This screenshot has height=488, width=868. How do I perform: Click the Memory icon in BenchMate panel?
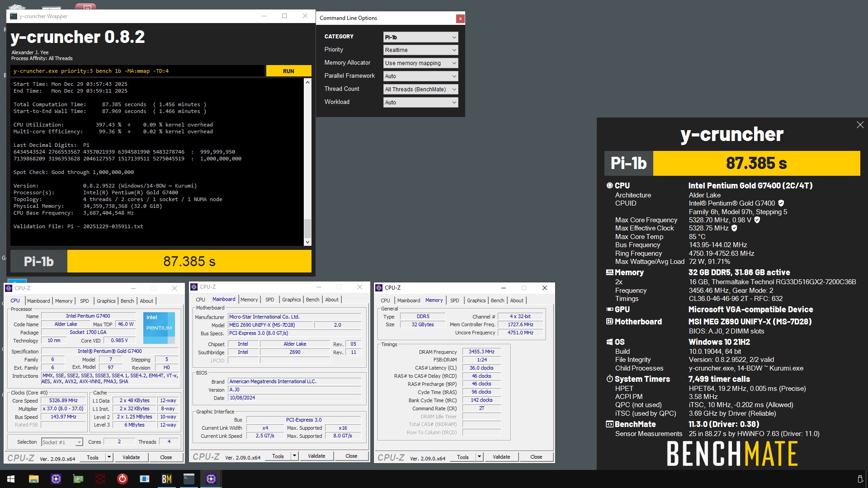coord(609,272)
